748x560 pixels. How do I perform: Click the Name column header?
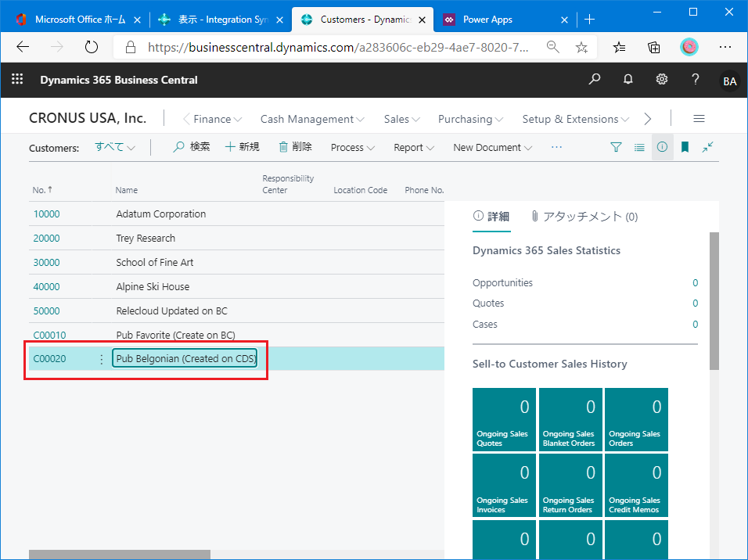pos(127,190)
